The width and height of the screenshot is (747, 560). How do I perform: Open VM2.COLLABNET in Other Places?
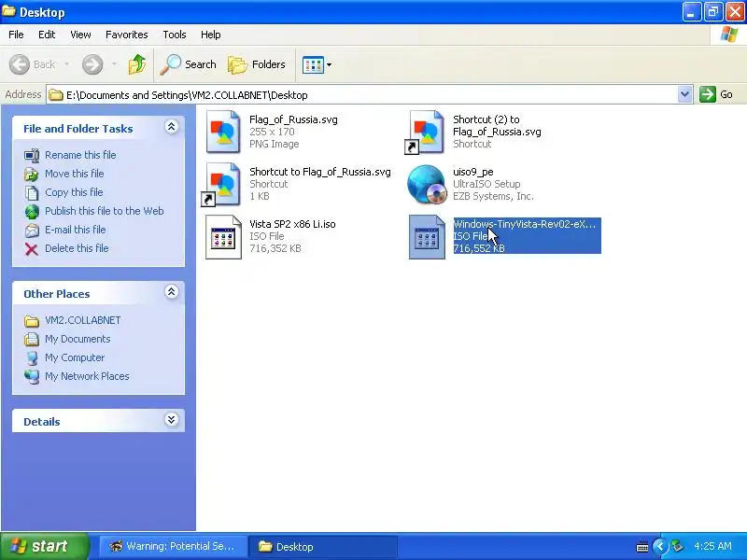point(83,320)
